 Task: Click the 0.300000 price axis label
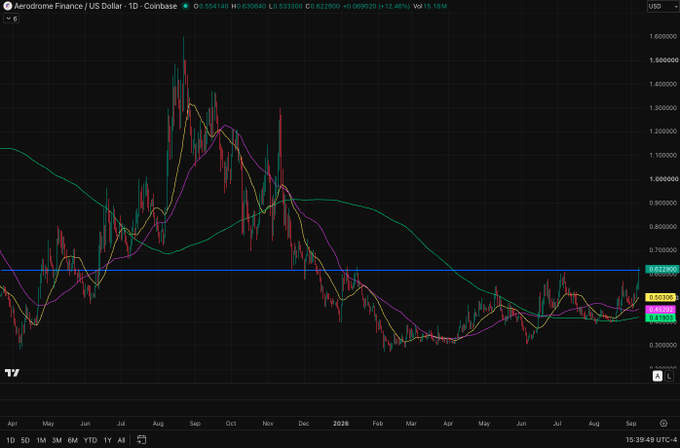664,345
